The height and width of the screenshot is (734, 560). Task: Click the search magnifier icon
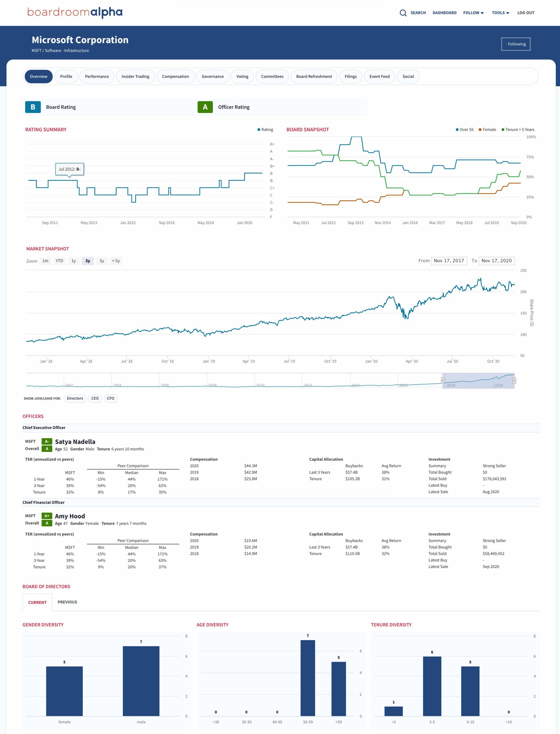pos(403,13)
